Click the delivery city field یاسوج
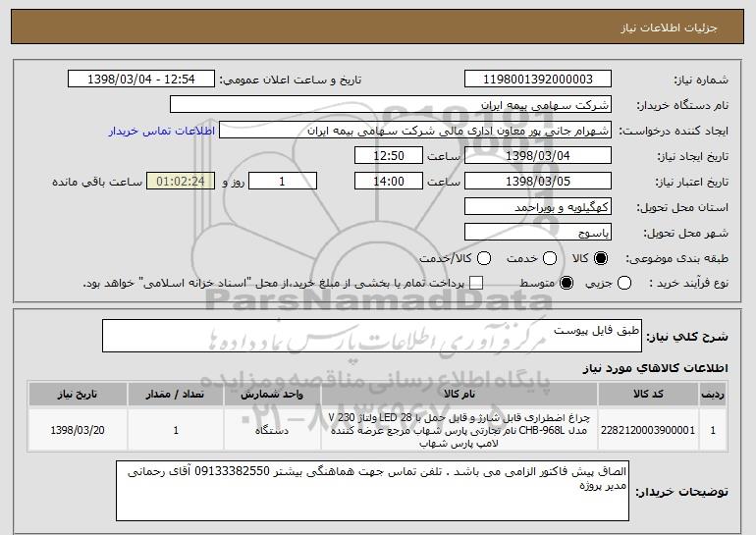756x535 pixels. (538, 233)
